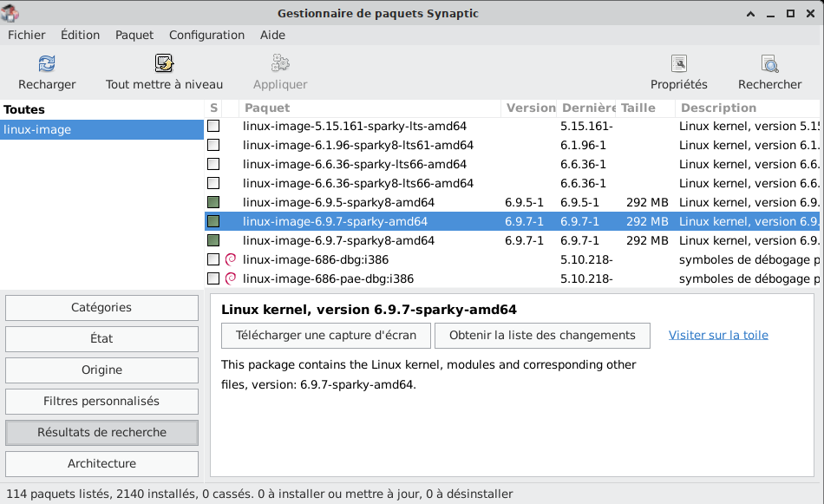The height and width of the screenshot is (504, 824).
Task: Sort by the Paquet column header
Action: point(370,108)
